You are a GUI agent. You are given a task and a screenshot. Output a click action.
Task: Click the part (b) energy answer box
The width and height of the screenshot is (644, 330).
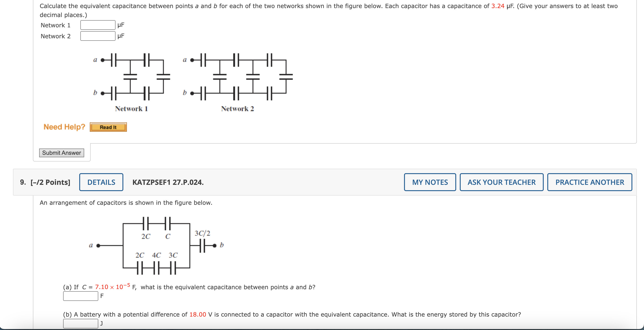pos(81,323)
